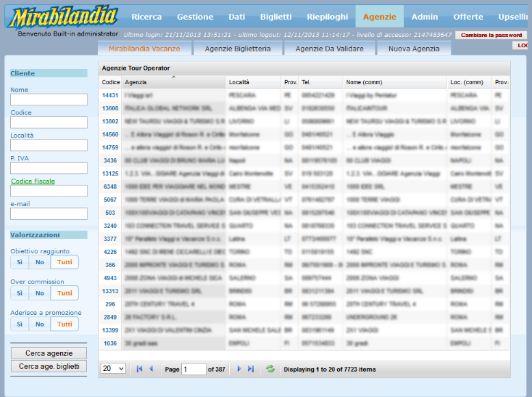Refresh the agencies grid
Screen dimensions: 532x397
270,369
